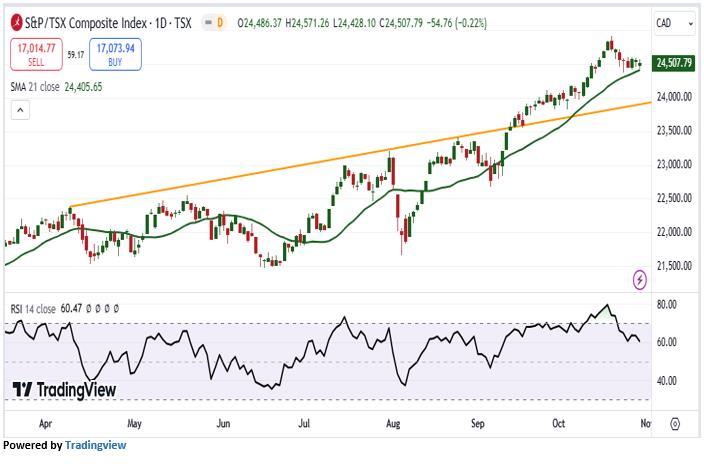
Task: Click the low value L24,428.10
Action: click(x=354, y=22)
